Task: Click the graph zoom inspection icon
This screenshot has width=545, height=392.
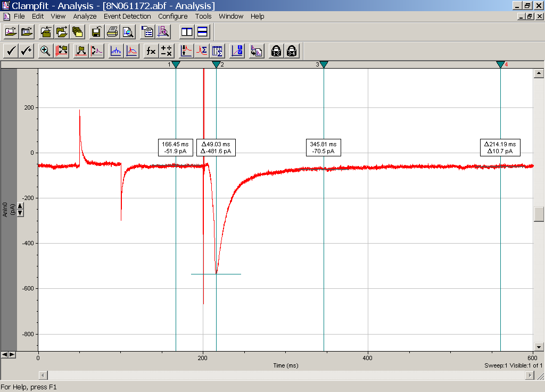Action: (163, 32)
